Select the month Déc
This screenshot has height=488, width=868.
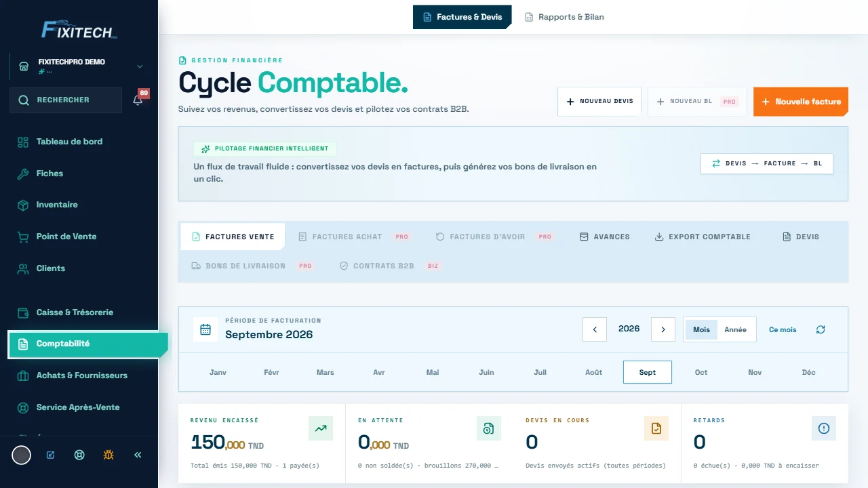809,372
